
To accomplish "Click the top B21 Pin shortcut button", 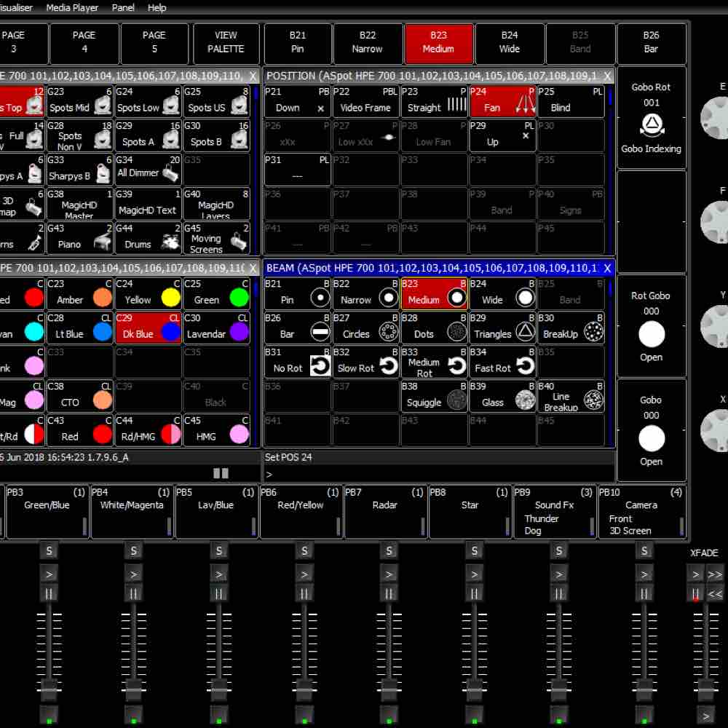I will [298, 43].
